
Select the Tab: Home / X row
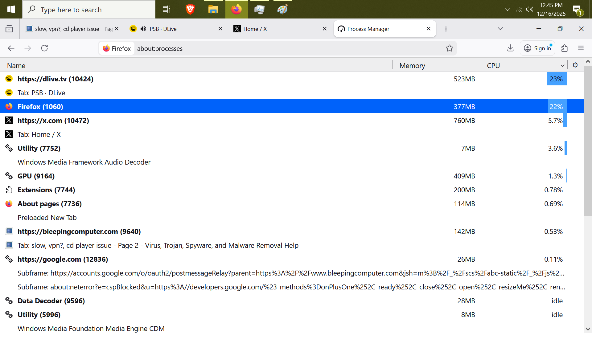292,134
